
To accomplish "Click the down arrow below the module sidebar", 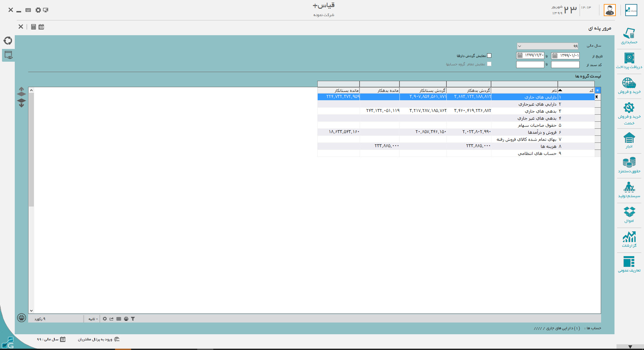I will (x=630, y=347).
